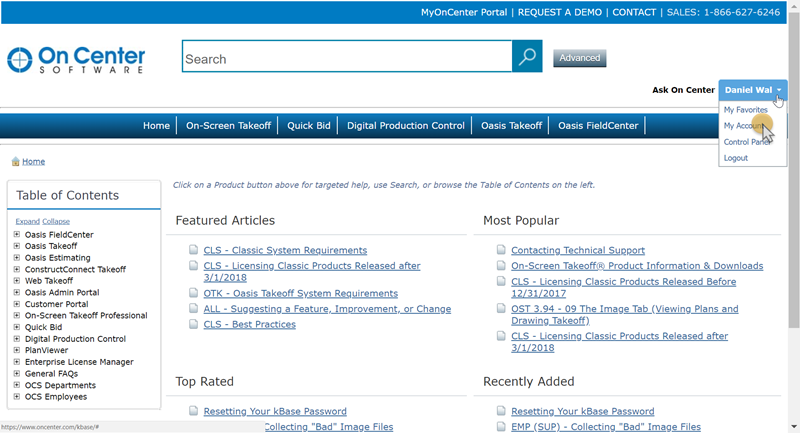Select OCS Departments in table of contents
This screenshot has height=433, width=800.
(60, 385)
